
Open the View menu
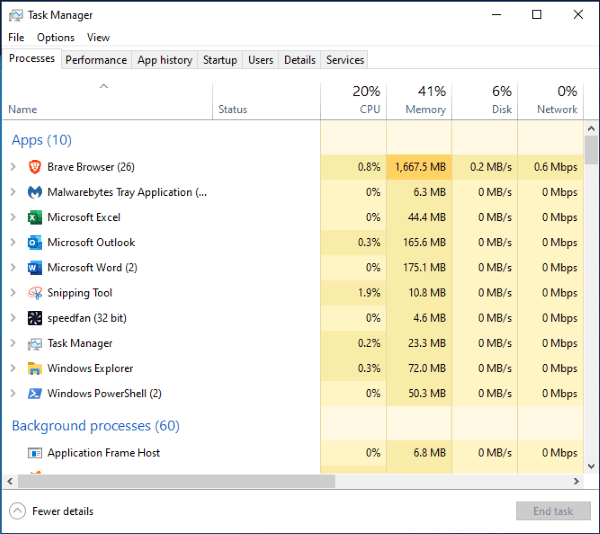(98, 37)
